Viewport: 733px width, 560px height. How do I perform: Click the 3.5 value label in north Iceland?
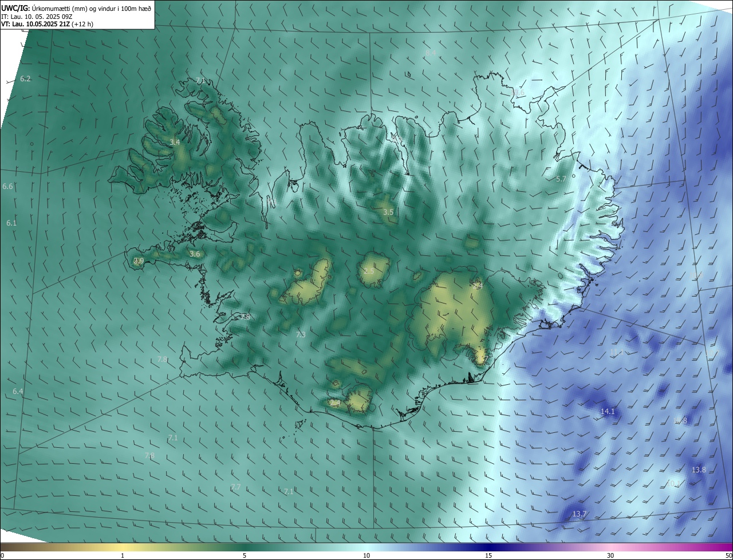pos(388,212)
